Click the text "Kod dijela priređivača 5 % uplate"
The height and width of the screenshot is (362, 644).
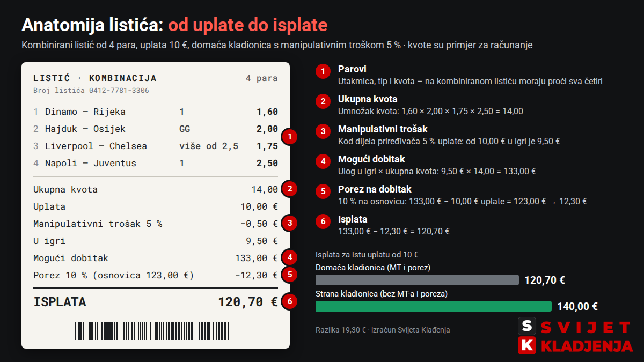click(449, 142)
